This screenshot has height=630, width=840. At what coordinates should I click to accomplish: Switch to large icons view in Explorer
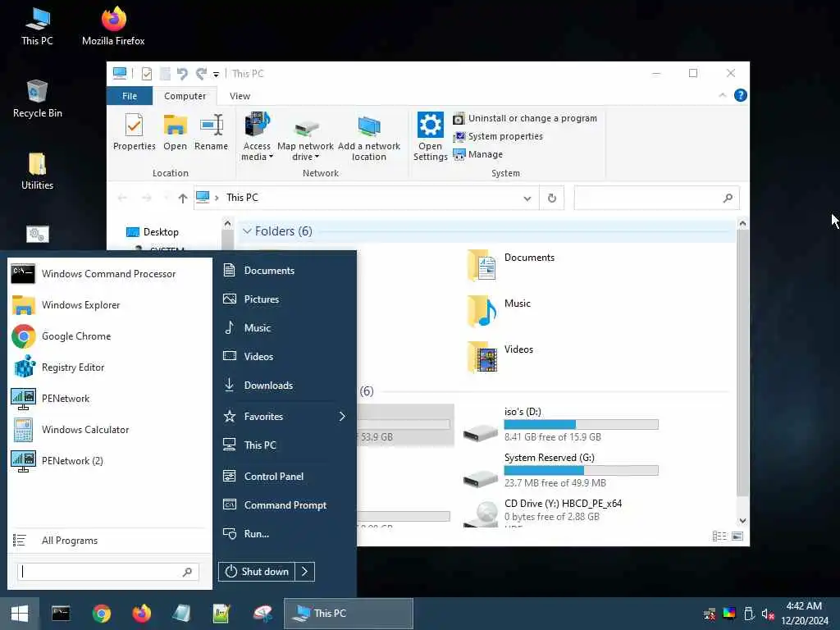737,536
